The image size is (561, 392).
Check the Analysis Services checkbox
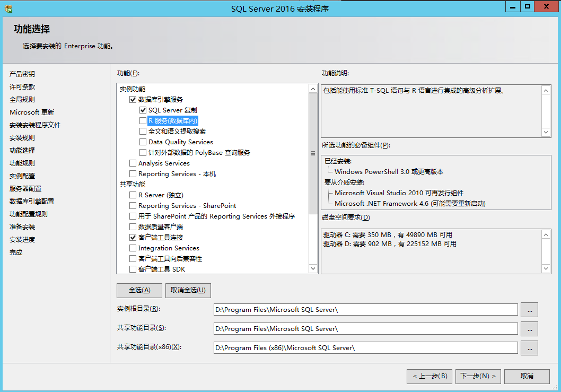pyautogui.click(x=133, y=163)
